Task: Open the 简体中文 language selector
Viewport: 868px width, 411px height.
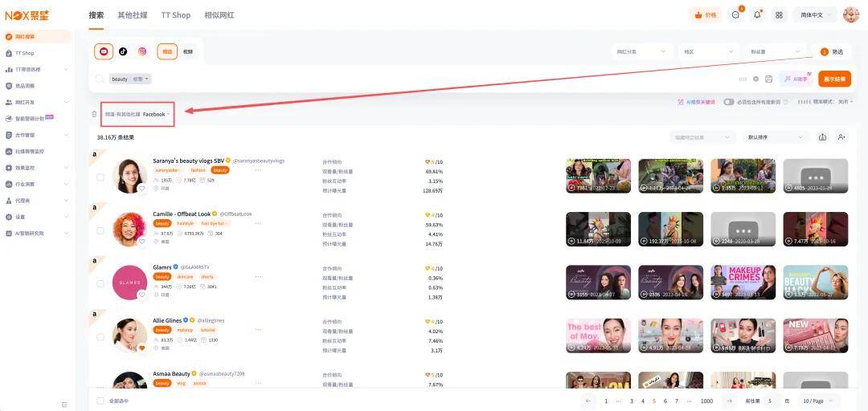Action: pos(814,15)
